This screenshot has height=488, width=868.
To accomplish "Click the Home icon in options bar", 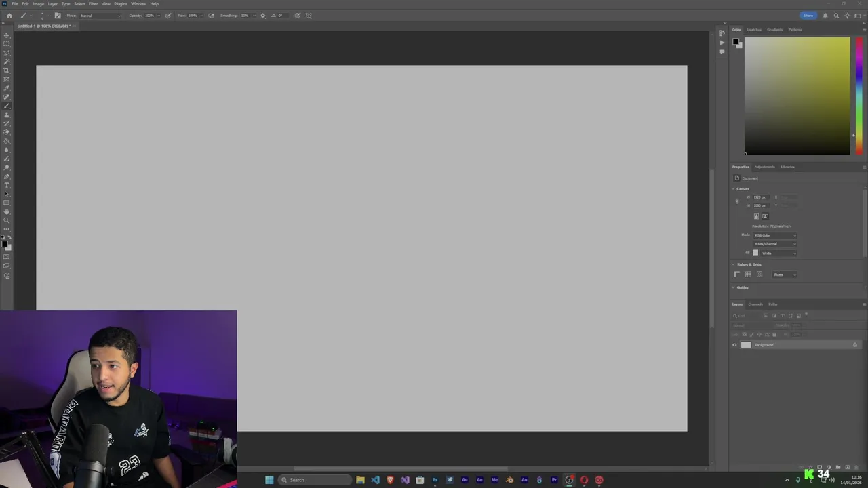I will click(x=8, y=15).
